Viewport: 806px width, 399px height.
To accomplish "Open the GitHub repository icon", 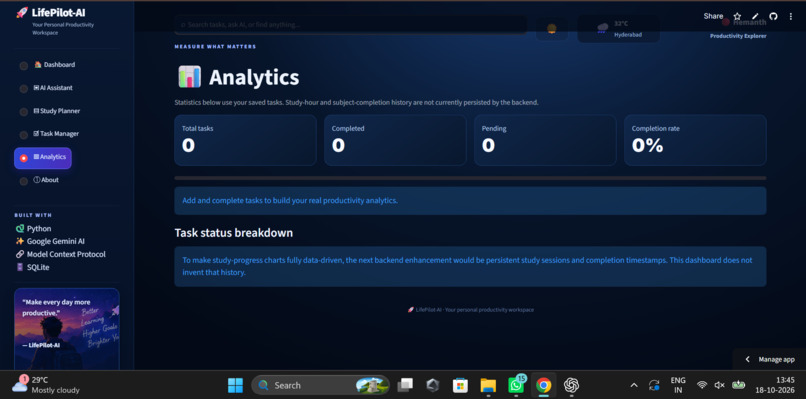I will click(x=773, y=16).
